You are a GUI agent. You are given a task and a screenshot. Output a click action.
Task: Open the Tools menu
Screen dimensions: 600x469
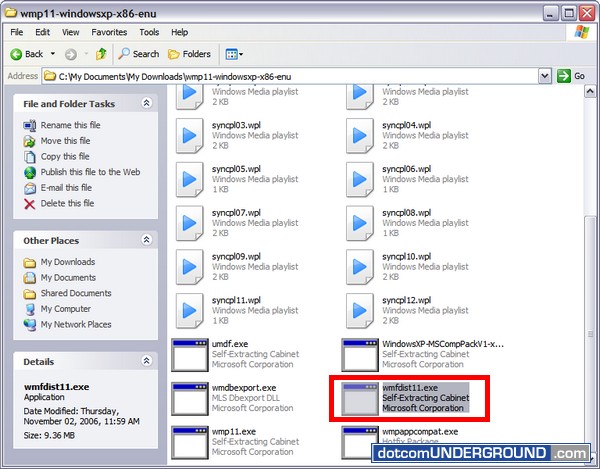[149, 32]
